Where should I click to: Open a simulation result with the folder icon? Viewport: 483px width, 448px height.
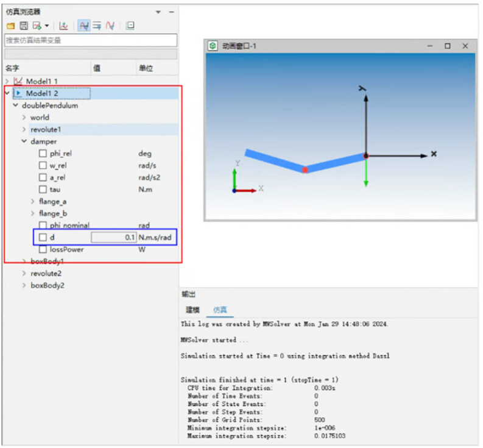click(10, 26)
